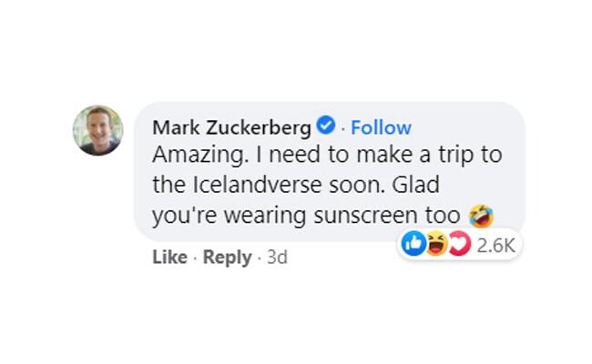Click the thumbs-up reaction icon

[x=413, y=244]
